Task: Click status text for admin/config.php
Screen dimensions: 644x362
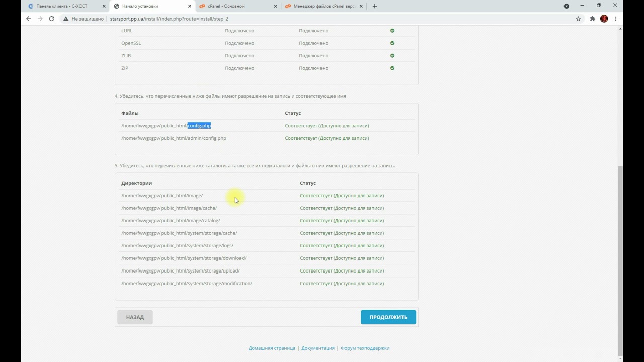Action: [327, 138]
